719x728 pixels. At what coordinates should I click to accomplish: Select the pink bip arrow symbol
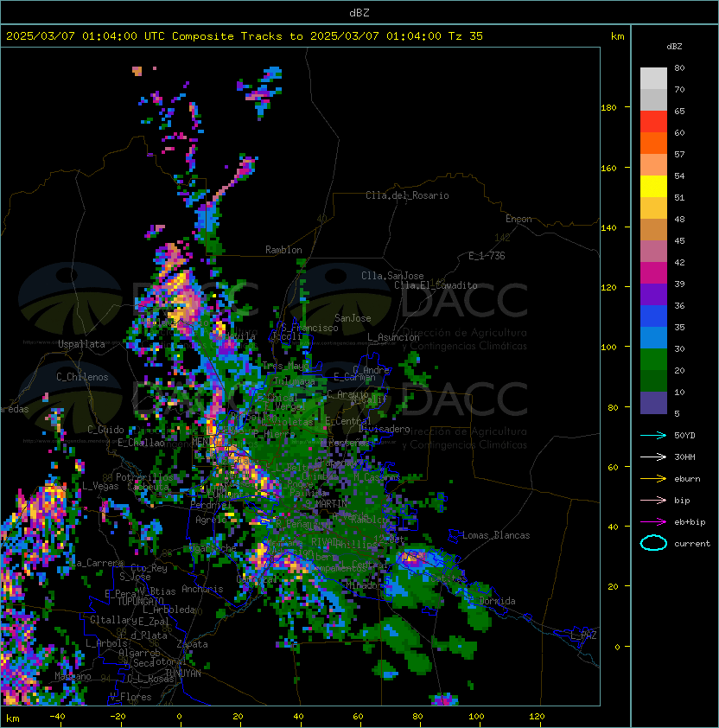[653, 501]
